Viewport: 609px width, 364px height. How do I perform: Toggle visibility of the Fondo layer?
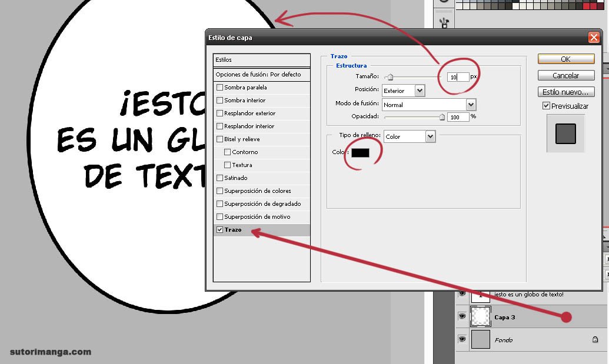tap(462, 339)
